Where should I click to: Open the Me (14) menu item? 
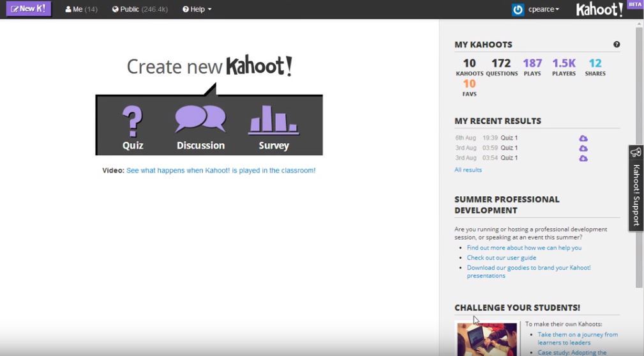coord(81,9)
